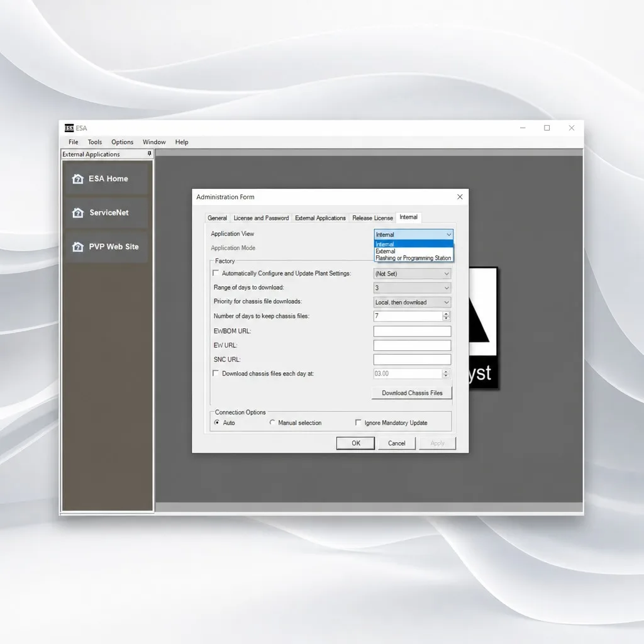644x644 pixels.
Task: Open PVP Web Site from the sidebar
Action: pos(106,247)
